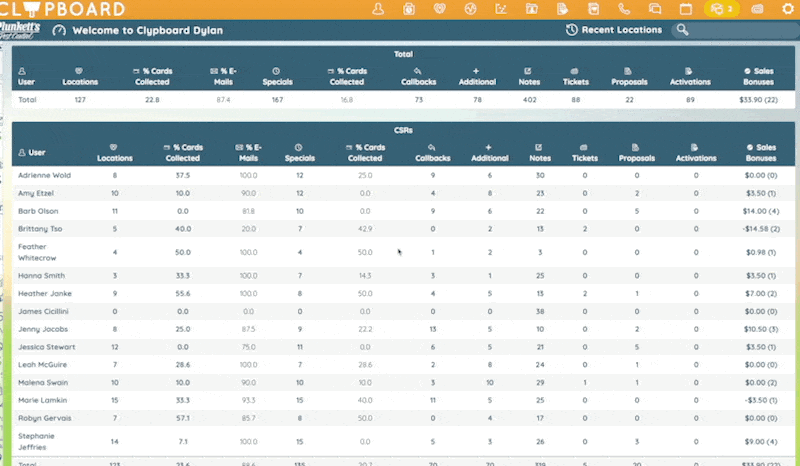The height and width of the screenshot is (466, 800).
Task: Click the 402 notes value in the Total row
Action: (x=529, y=100)
